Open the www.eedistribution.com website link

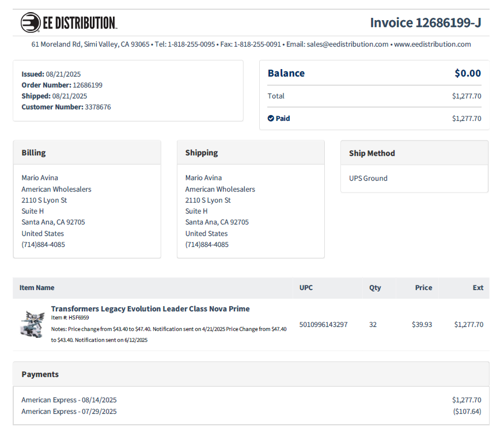432,44
